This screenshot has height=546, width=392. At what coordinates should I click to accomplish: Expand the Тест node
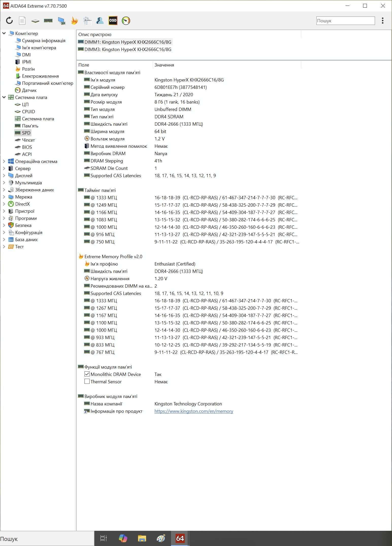point(4,246)
